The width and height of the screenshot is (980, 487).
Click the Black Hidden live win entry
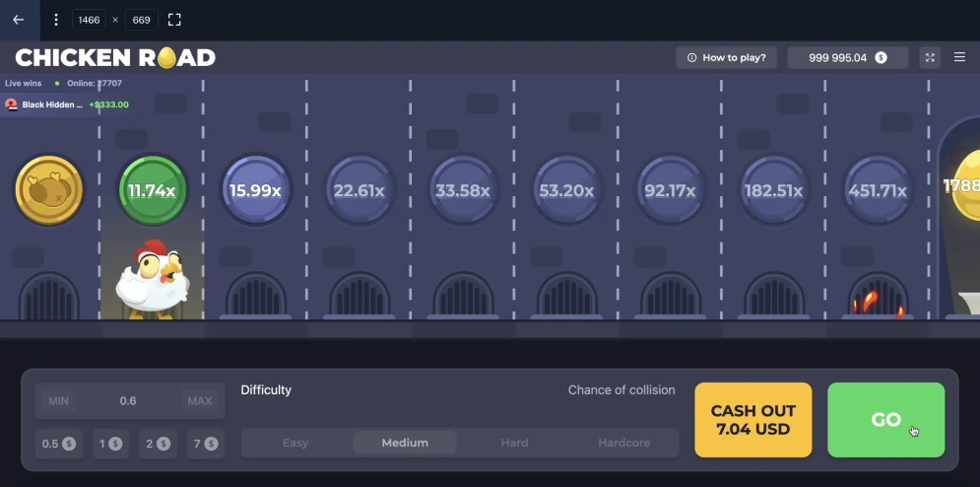(x=67, y=104)
